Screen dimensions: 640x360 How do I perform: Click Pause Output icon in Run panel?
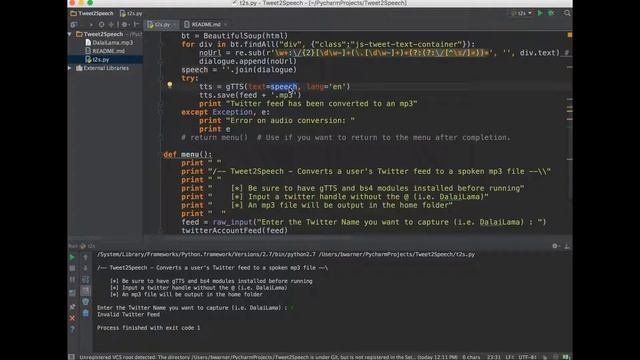pos(72,280)
